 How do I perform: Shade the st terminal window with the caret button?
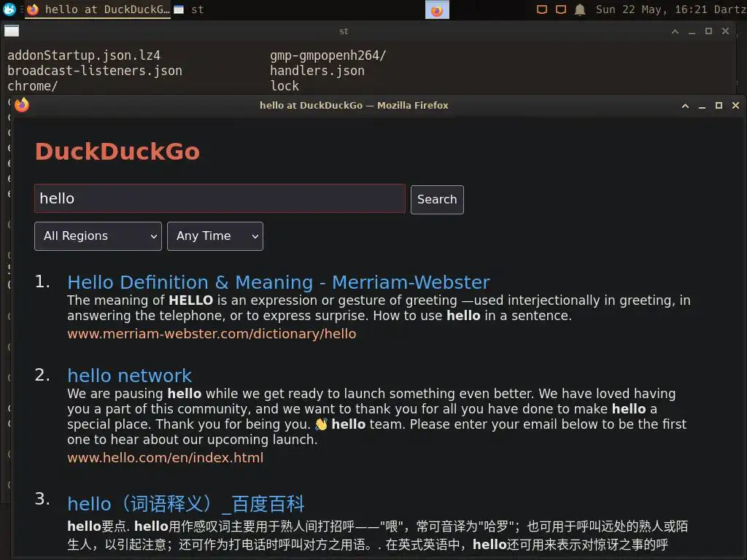point(675,31)
